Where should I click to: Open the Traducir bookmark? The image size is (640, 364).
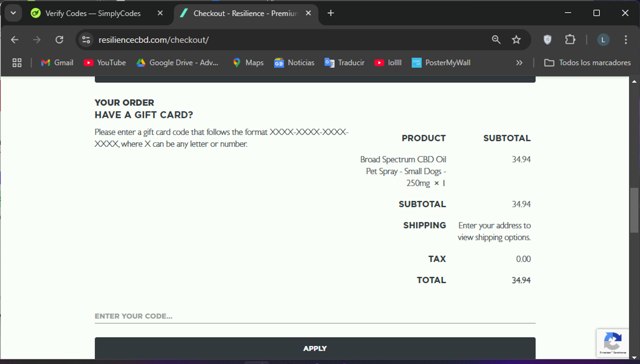point(344,62)
